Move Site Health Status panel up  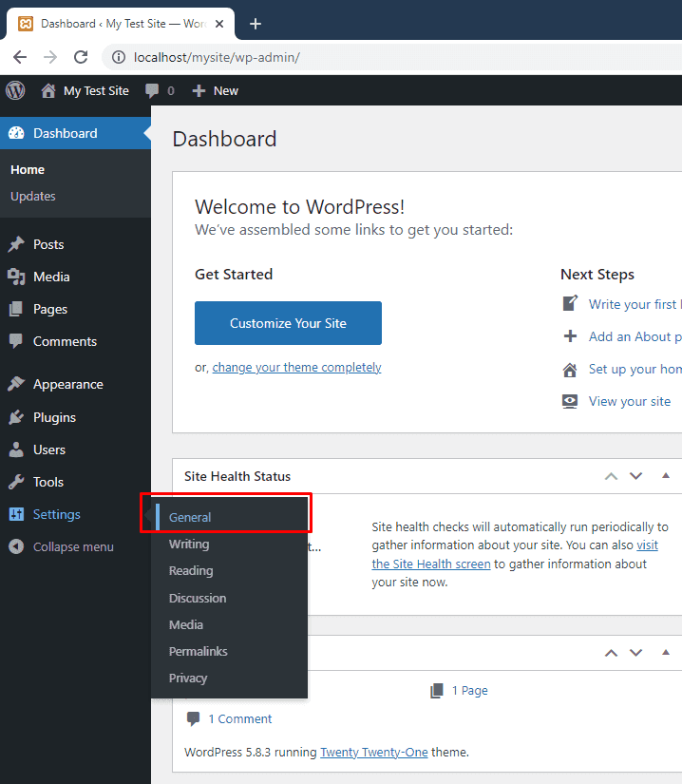(611, 476)
